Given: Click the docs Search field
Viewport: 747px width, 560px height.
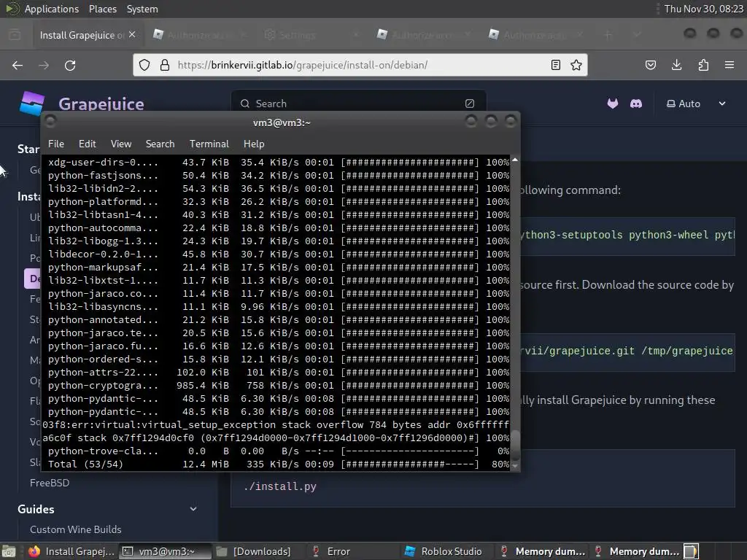Looking at the screenshot, I should pos(358,104).
